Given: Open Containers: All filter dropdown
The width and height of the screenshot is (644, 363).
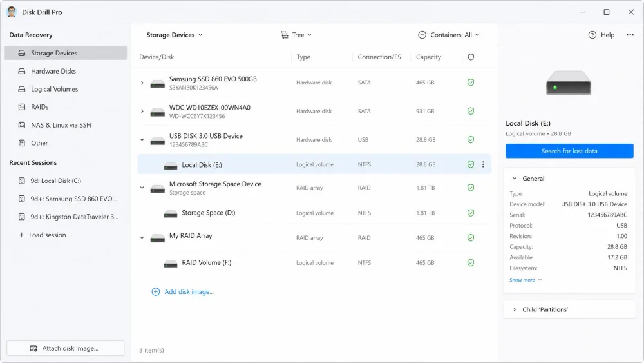Looking at the screenshot, I should coord(448,35).
